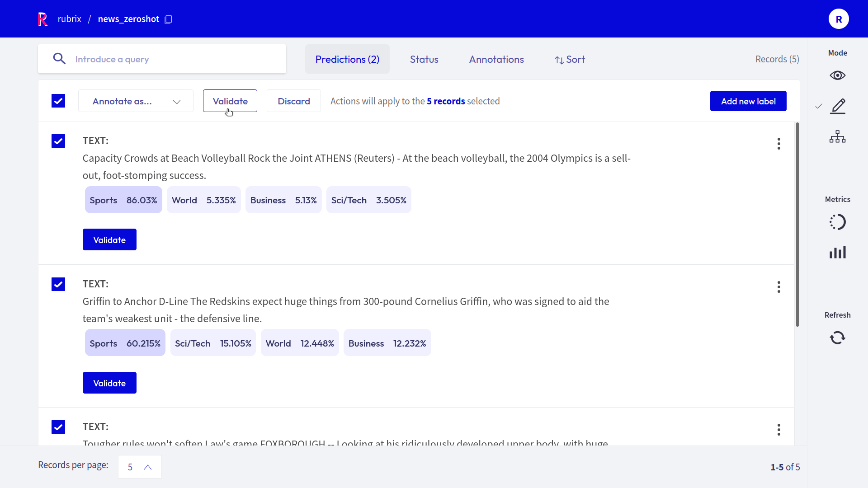Open the bar chart stats icon
Image resolution: width=868 pixels, height=488 pixels.
837,252
